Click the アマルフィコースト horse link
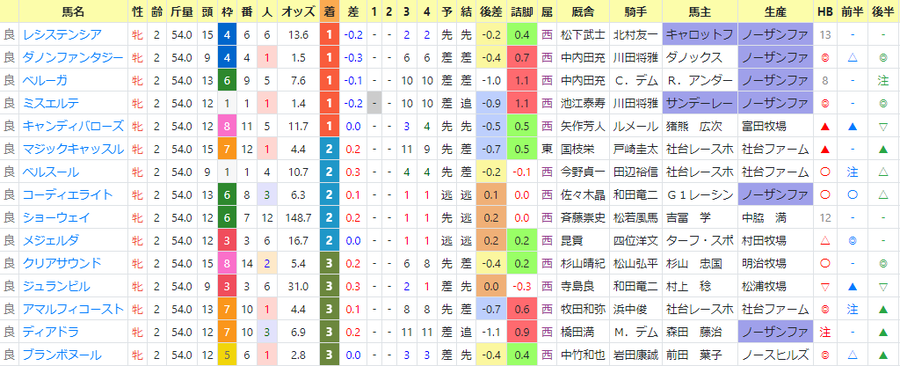The image size is (900, 366). click(72, 309)
